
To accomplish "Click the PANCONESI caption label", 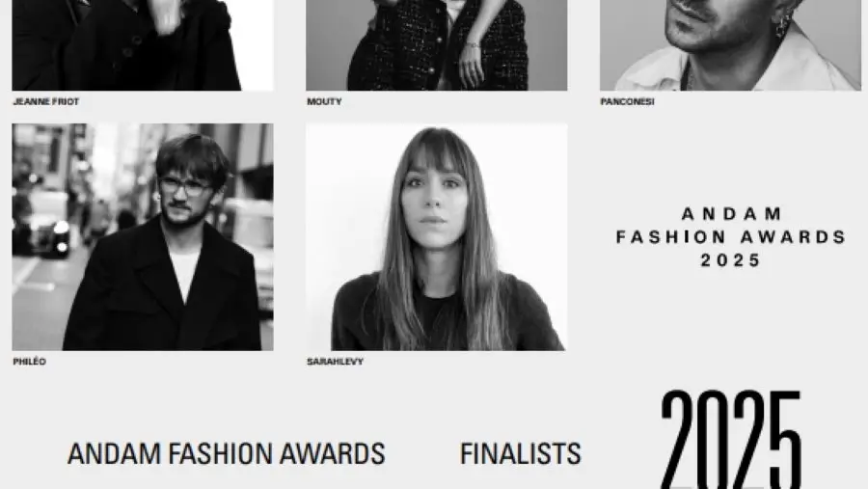I will [627, 102].
